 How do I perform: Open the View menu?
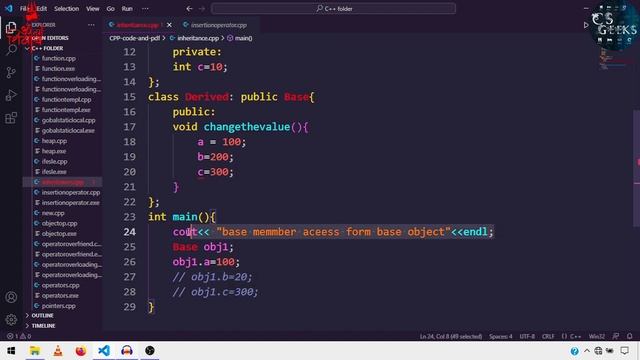click(x=93, y=9)
